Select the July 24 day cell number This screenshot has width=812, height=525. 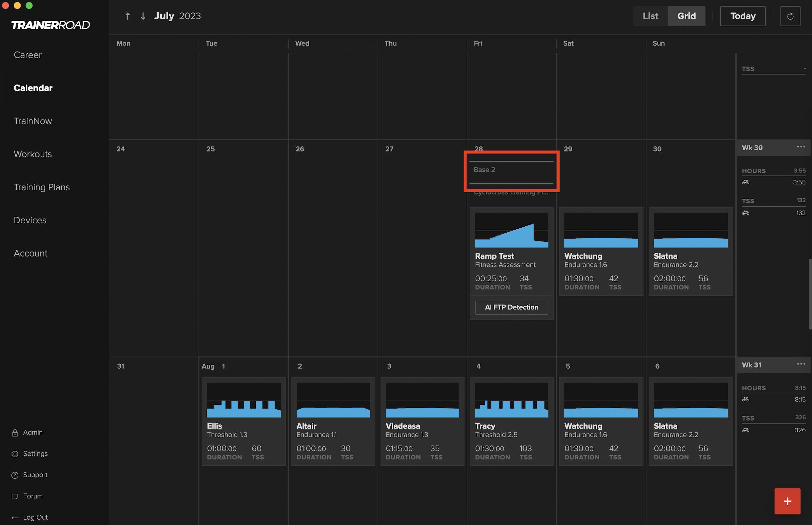[x=120, y=149]
